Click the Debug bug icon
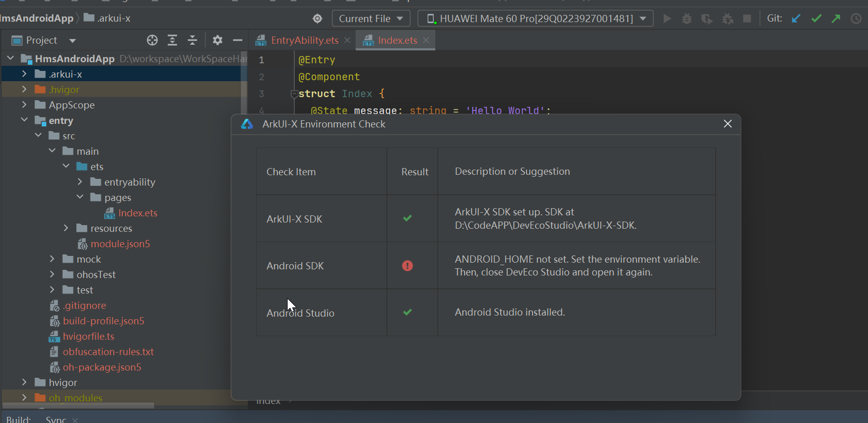 click(x=687, y=19)
